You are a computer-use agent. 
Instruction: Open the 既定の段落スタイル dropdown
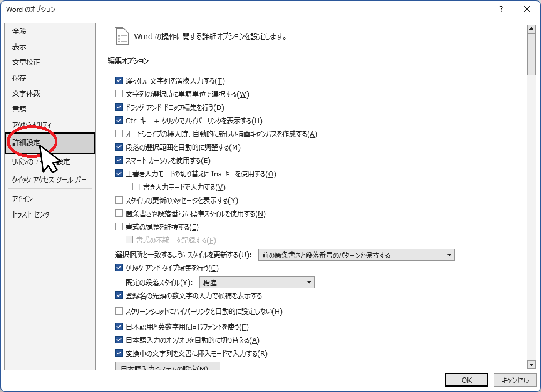[x=257, y=283]
